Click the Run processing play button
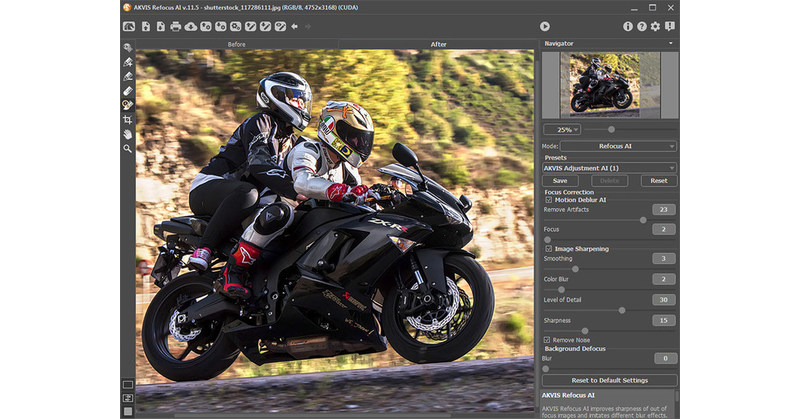 pyautogui.click(x=545, y=26)
